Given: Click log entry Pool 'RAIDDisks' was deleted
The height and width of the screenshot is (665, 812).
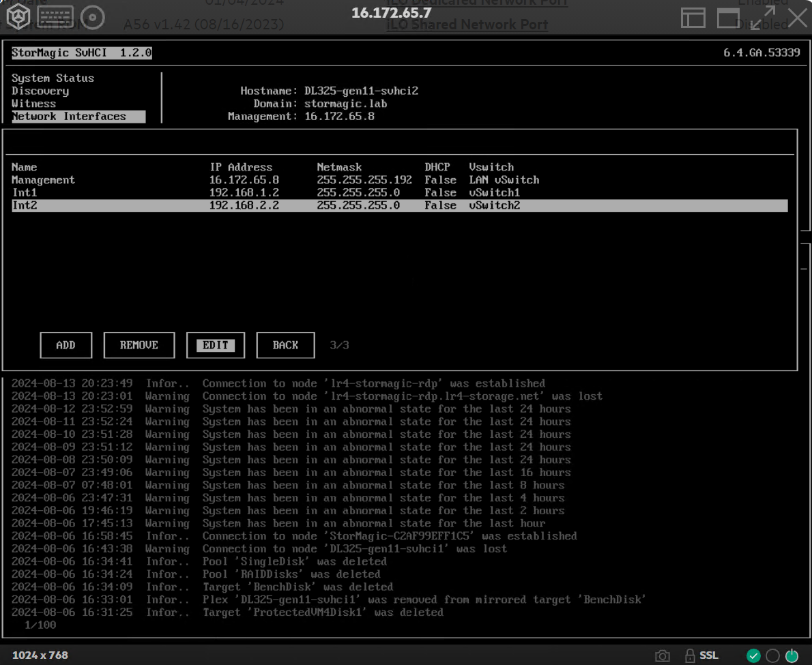Looking at the screenshot, I should (x=196, y=574).
